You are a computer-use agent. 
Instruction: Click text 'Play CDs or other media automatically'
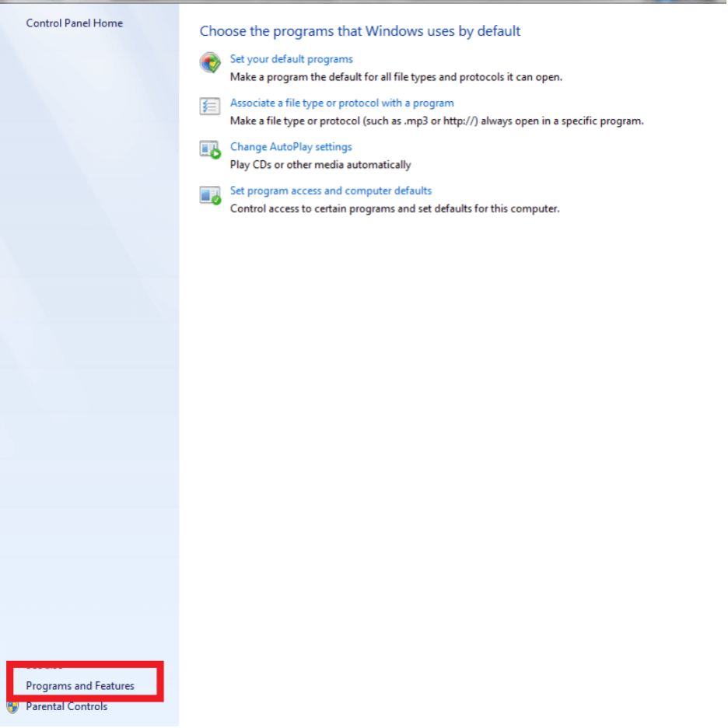320,165
